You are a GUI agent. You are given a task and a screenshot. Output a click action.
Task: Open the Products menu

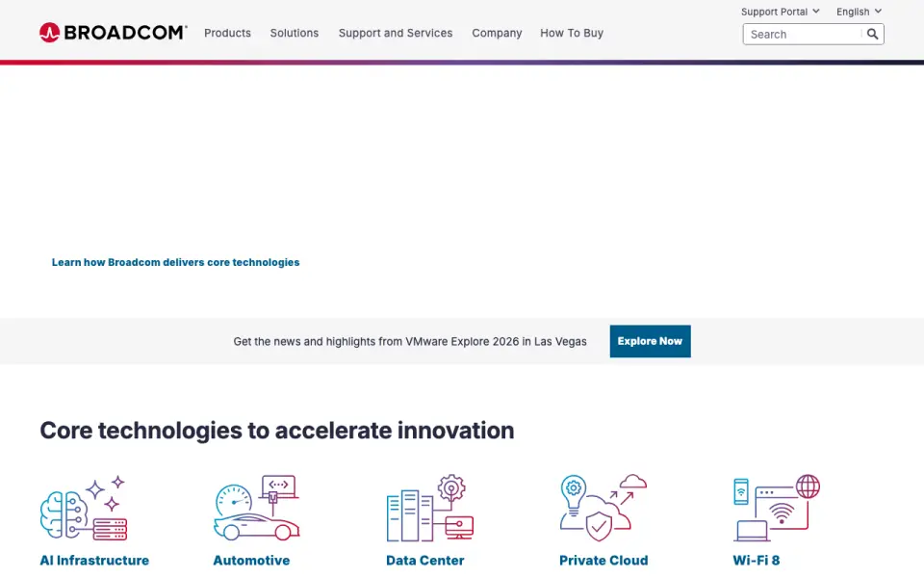tap(227, 33)
